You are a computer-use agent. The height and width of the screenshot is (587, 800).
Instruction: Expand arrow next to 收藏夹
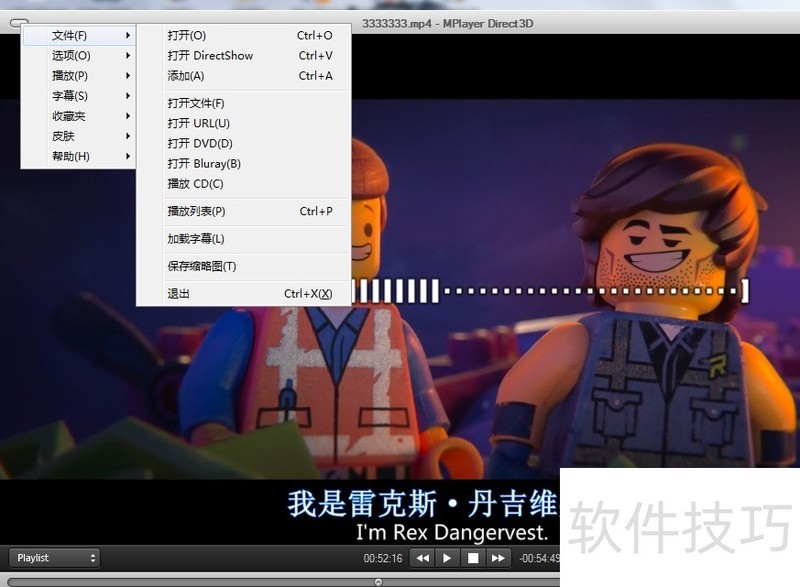point(128,116)
